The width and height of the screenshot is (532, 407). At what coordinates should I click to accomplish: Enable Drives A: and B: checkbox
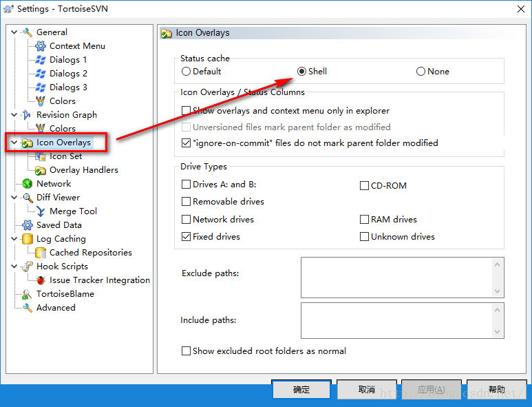[x=186, y=185]
